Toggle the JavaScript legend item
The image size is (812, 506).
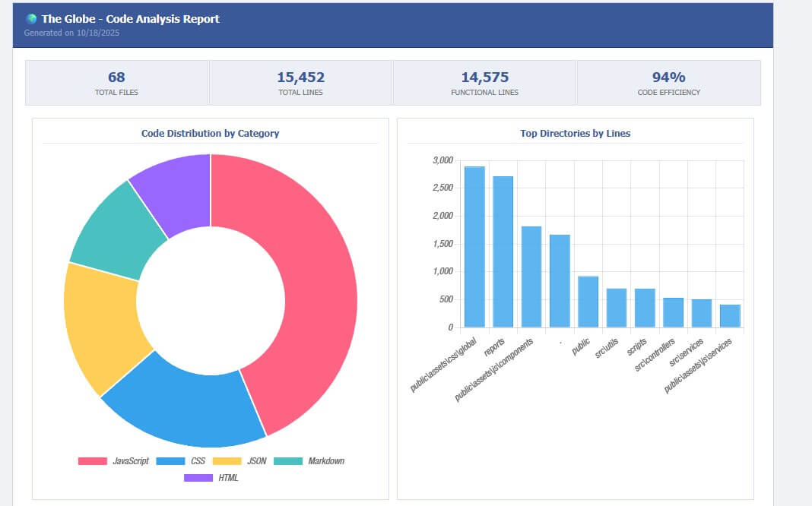pos(113,461)
